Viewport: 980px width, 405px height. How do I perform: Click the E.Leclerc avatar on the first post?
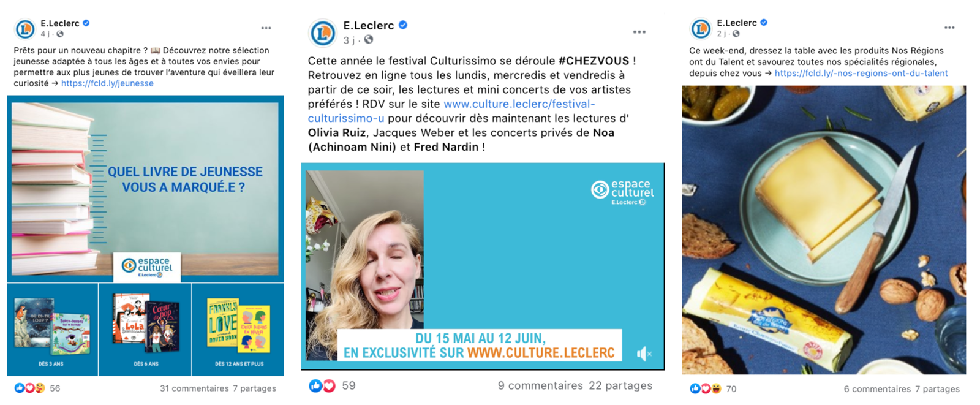click(25, 29)
